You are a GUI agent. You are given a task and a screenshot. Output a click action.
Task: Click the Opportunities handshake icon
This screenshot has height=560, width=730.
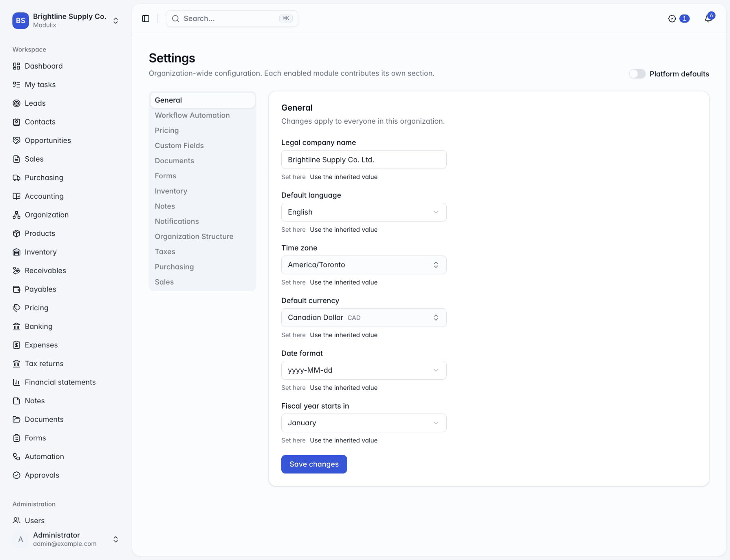pos(16,140)
